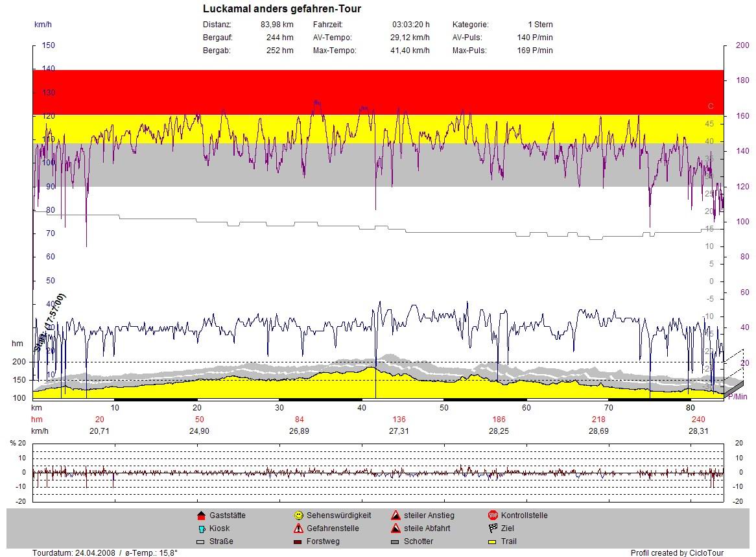The image size is (756, 557).
Task: Click the white Straße legend swatch
Action: [x=200, y=542]
